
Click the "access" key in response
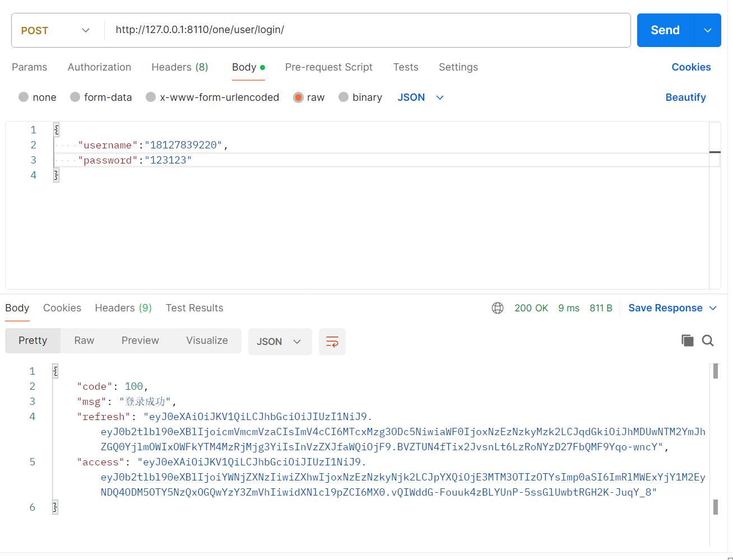(101, 462)
